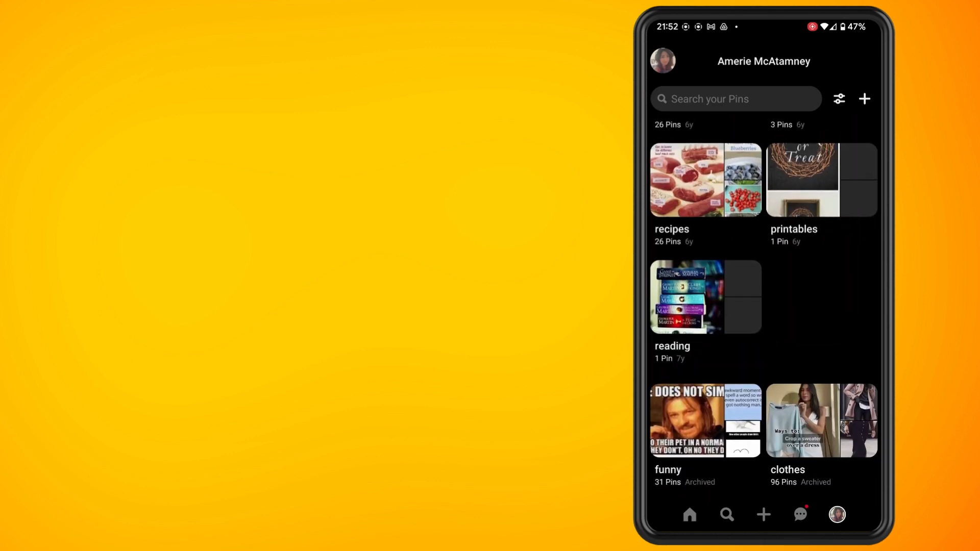
Task: Open the profile picture icon top left
Action: pos(663,61)
